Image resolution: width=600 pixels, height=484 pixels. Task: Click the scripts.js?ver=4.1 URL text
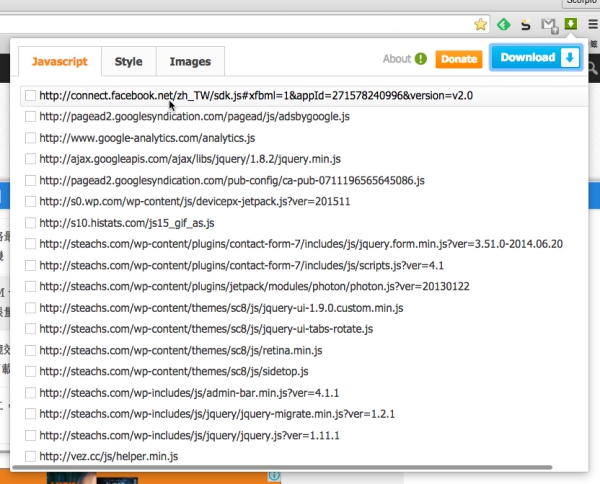(x=241, y=265)
